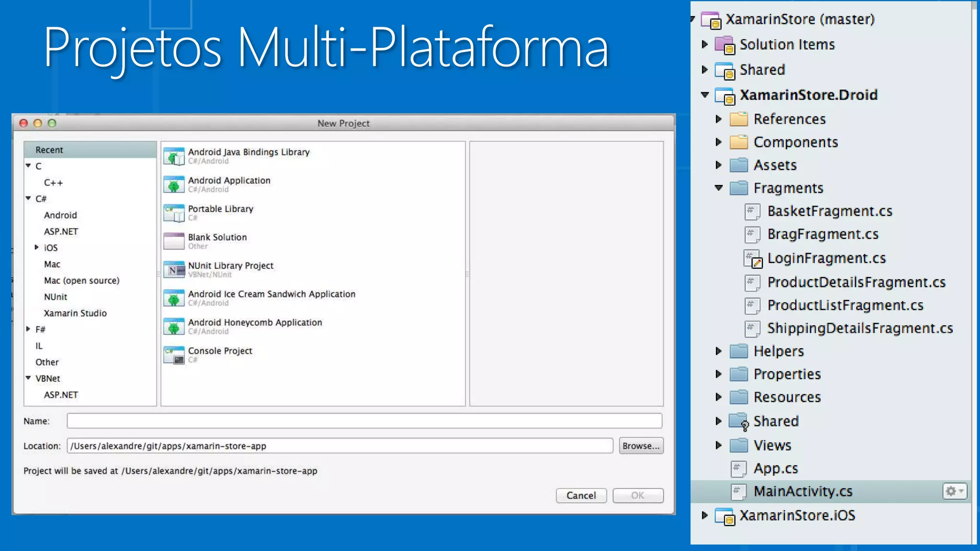
Task: Select the IL category
Action: (x=39, y=346)
